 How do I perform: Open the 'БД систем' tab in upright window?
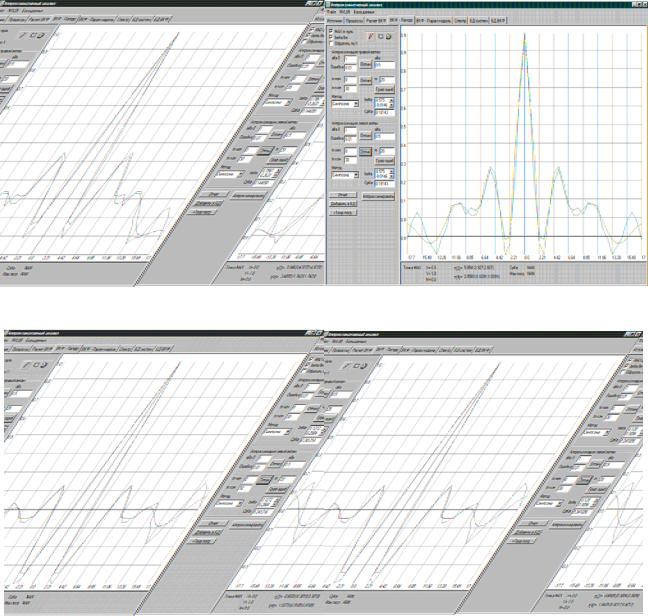[x=479, y=21]
